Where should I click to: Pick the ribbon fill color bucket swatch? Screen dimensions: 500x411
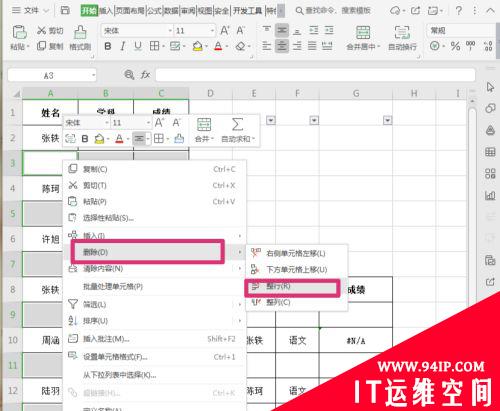click(198, 46)
